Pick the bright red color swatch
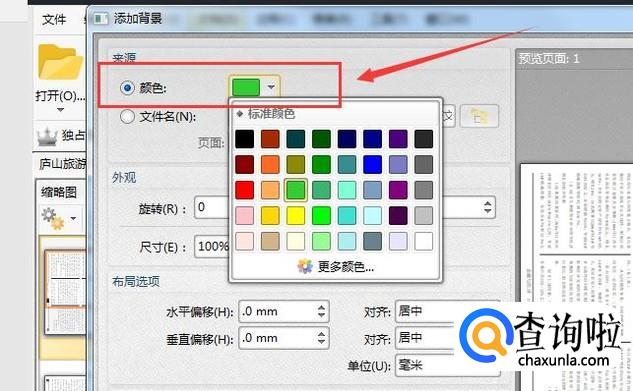Image resolution: width=633 pixels, height=391 pixels. point(245,190)
